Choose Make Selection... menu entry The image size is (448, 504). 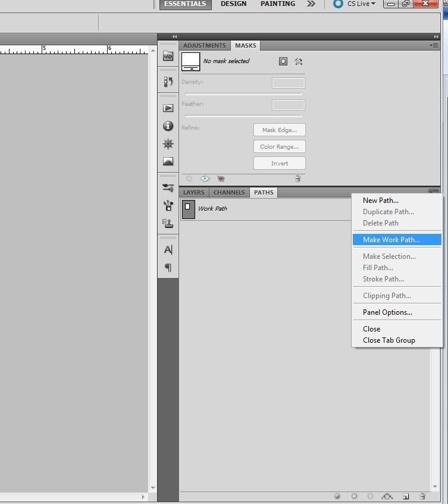pos(397,256)
